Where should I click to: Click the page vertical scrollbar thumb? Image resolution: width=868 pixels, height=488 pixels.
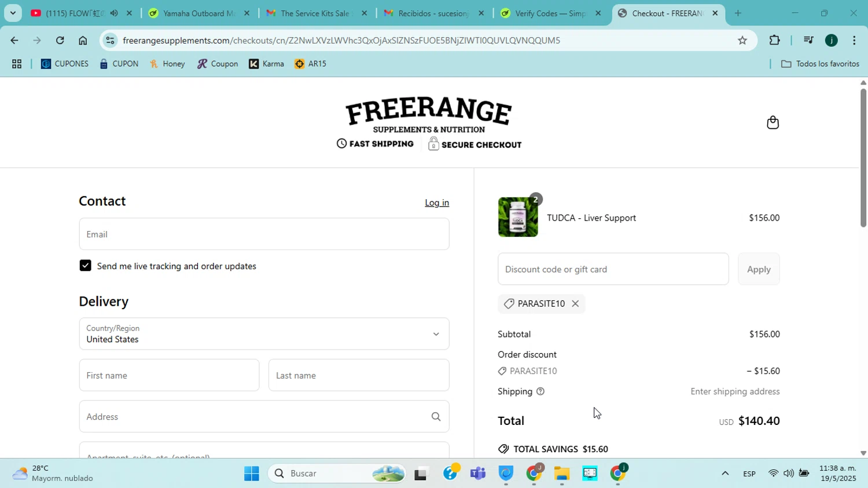[x=863, y=157]
